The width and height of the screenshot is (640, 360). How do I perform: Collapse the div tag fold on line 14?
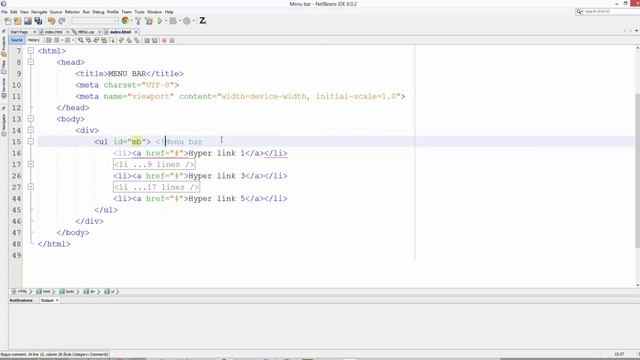[x=31, y=130]
